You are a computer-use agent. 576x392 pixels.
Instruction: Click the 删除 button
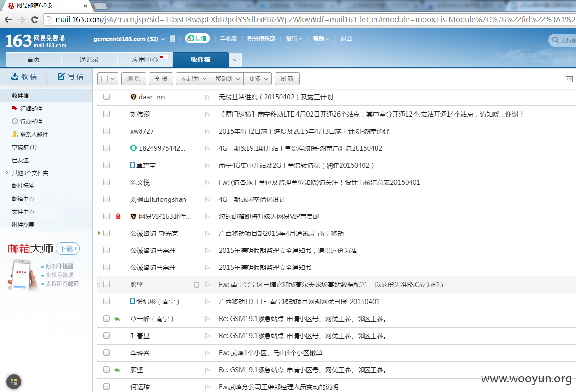[x=134, y=79]
